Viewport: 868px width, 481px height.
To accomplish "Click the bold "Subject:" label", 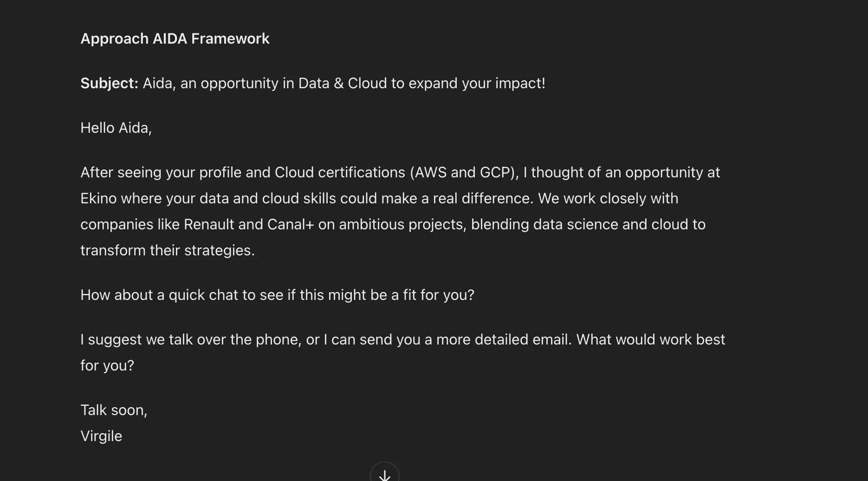I will click(109, 83).
